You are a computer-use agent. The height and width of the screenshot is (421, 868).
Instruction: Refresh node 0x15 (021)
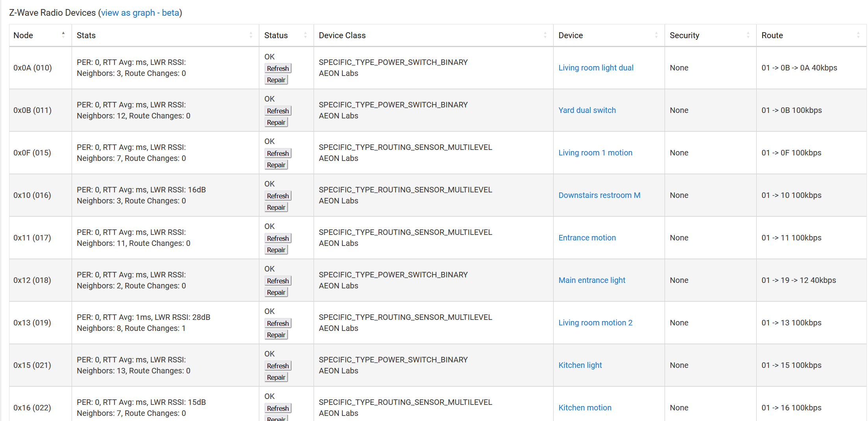tap(278, 366)
